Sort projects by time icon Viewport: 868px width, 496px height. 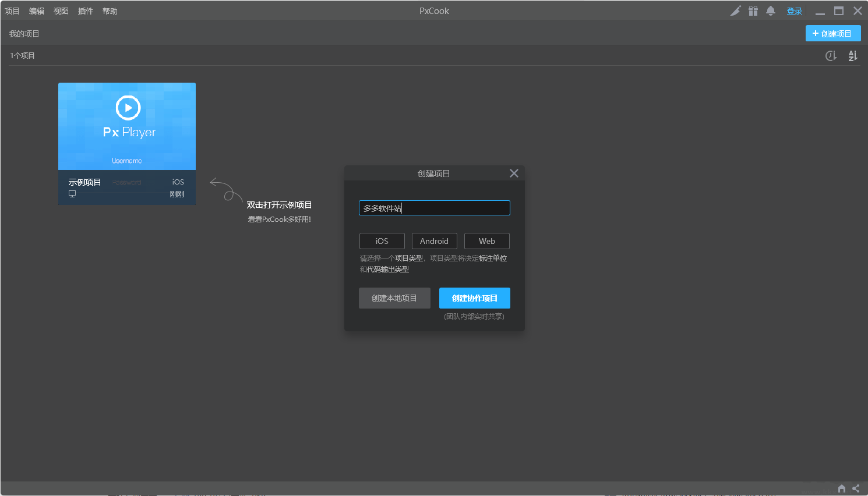[831, 56]
